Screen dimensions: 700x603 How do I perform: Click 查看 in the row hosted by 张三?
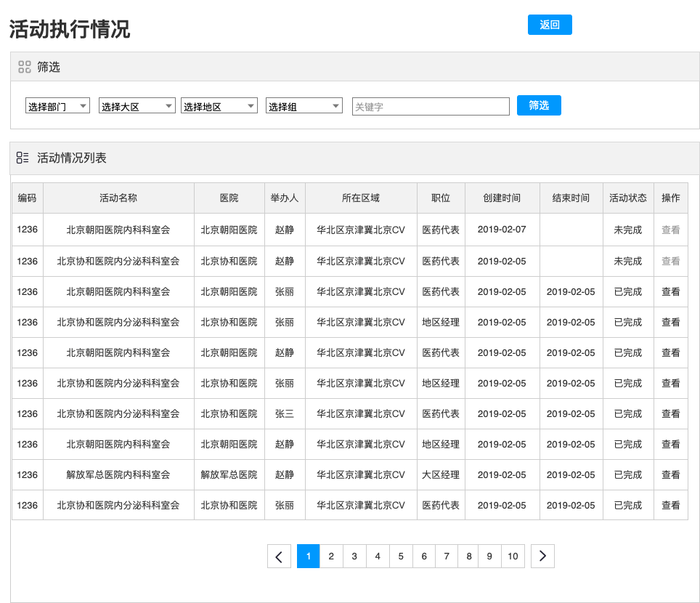point(670,413)
